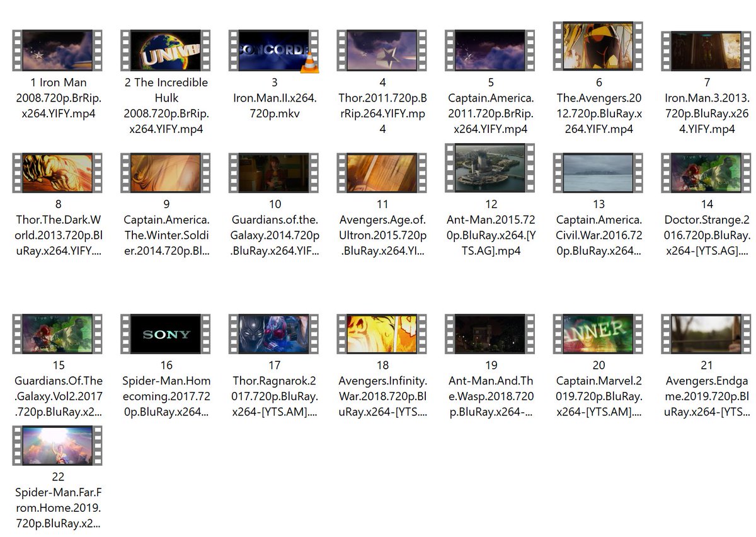The height and width of the screenshot is (537, 756).
Task: Click Thor Ragnarok 2017 thumbnail
Action: [x=273, y=334]
